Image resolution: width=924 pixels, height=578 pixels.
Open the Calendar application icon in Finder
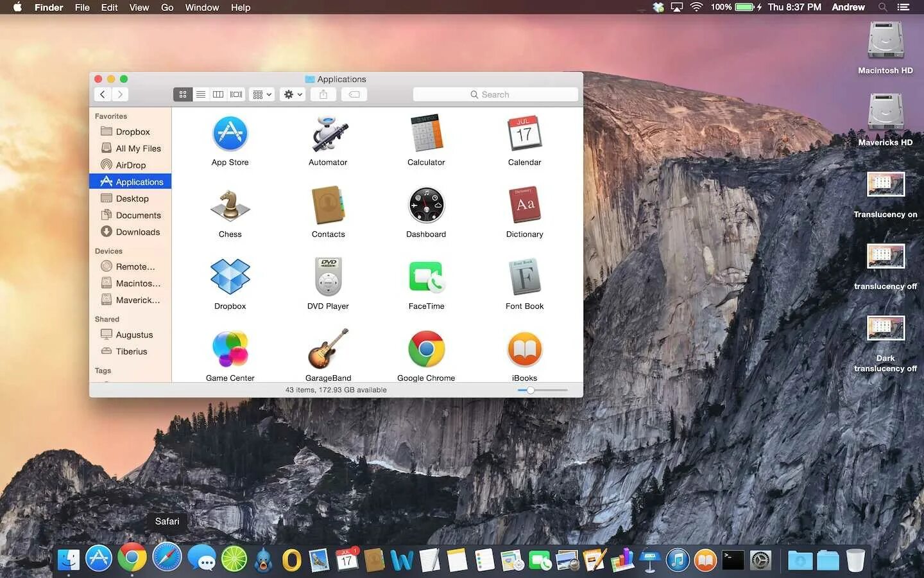pyautogui.click(x=524, y=133)
